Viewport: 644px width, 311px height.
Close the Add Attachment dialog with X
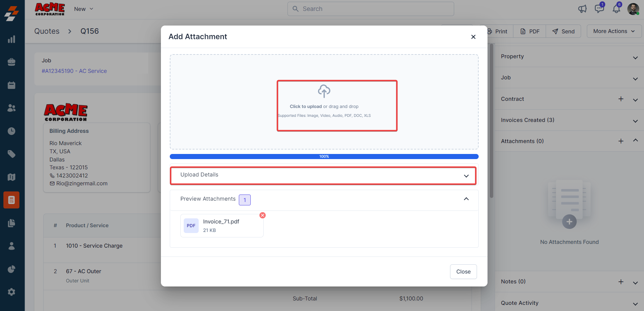pos(473,37)
